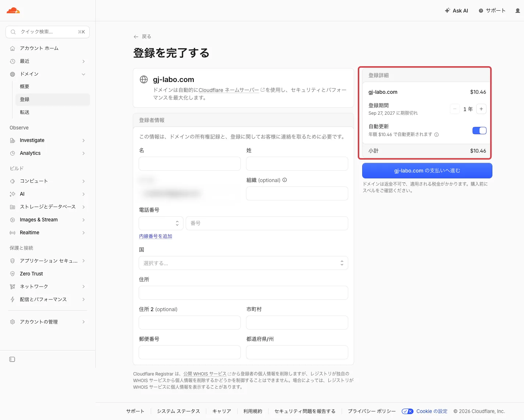Open the phone country code dropdown
Image resolution: width=524 pixels, height=420 pixels.
point(161,223)
